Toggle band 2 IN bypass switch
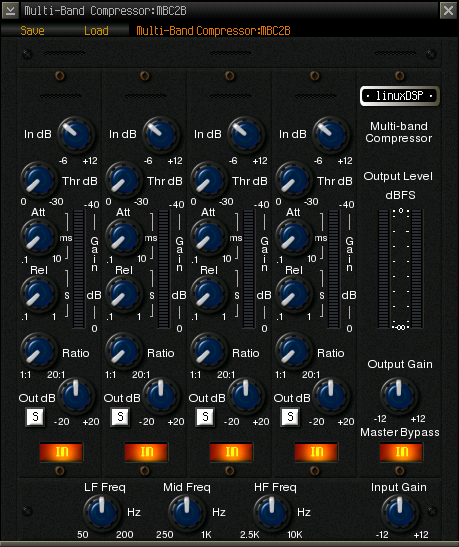 pyautogui.click(x=146, y=452)
